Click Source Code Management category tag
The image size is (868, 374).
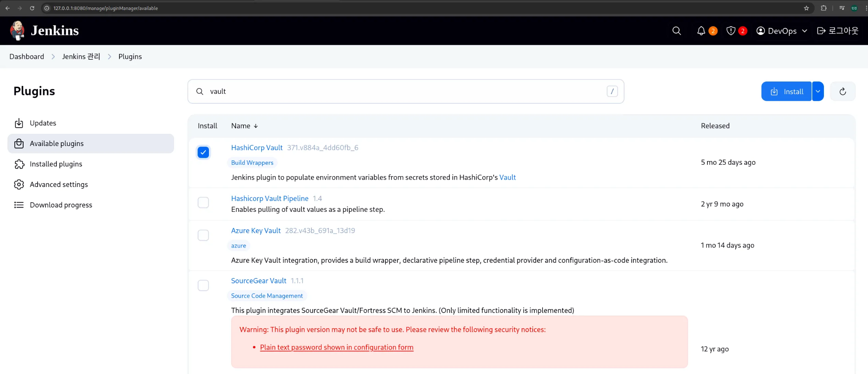267,296
